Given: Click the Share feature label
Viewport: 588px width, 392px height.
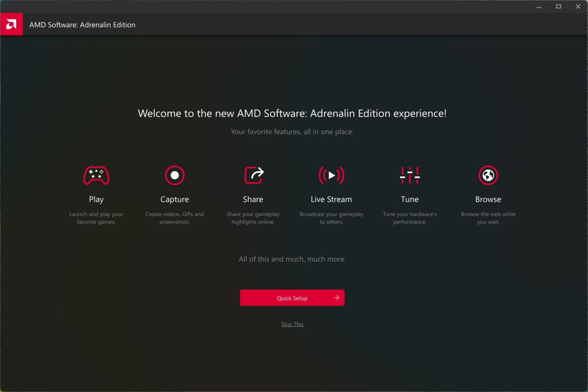Looking at the screenshot, I should pyautogui.click(x=253, y=199).
